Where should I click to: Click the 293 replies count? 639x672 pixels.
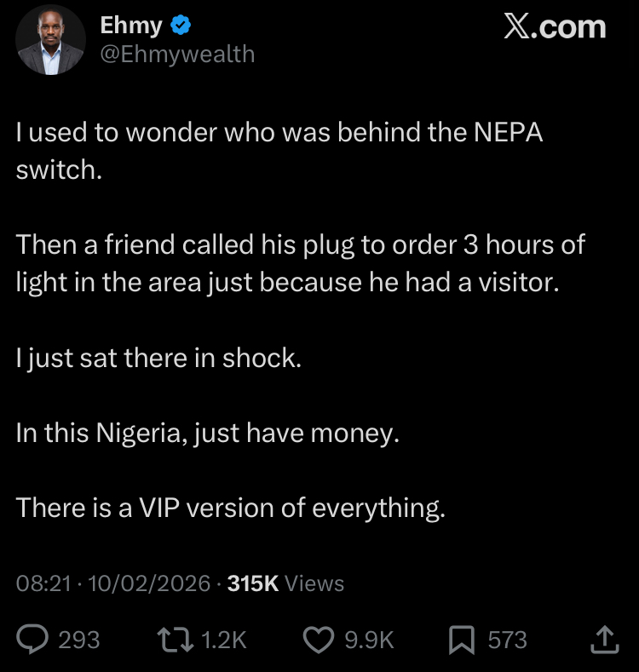coord(79,640)
